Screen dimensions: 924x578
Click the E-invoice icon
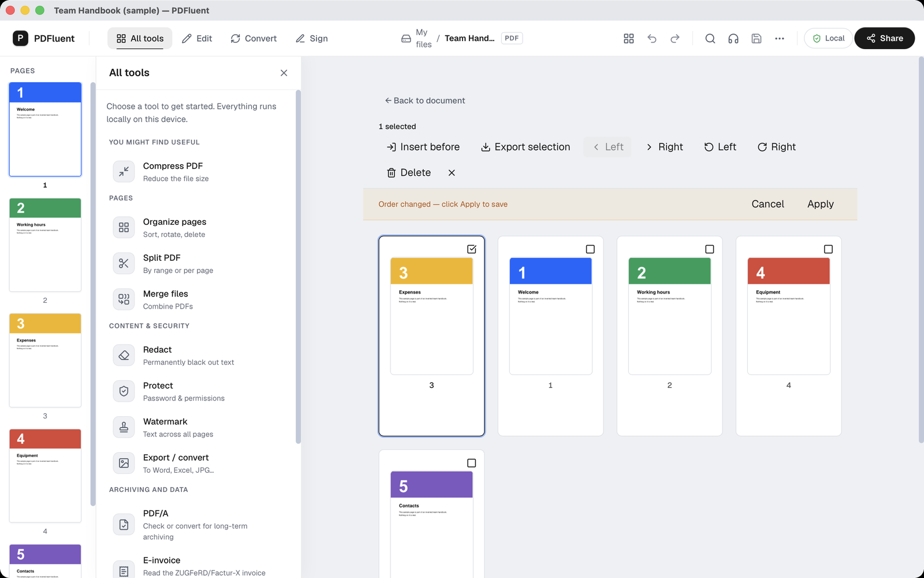(x=124, y=571)
